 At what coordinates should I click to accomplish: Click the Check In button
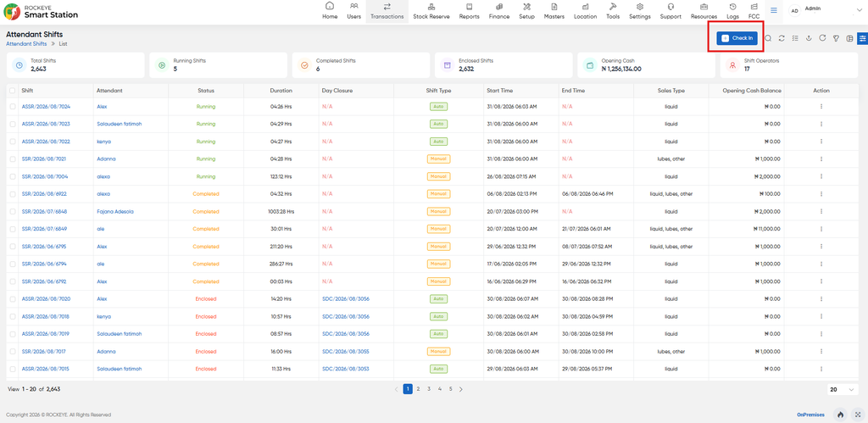click(x=737, y=37)
